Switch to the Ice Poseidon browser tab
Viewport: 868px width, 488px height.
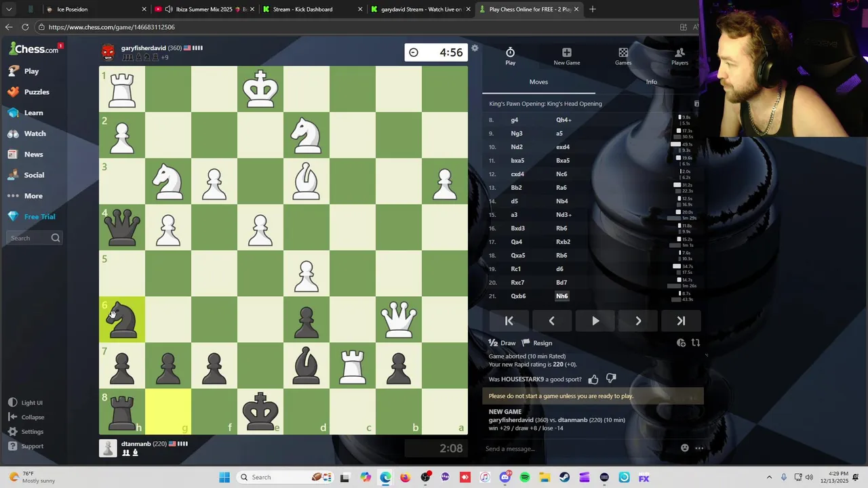(x=96, y=9)
